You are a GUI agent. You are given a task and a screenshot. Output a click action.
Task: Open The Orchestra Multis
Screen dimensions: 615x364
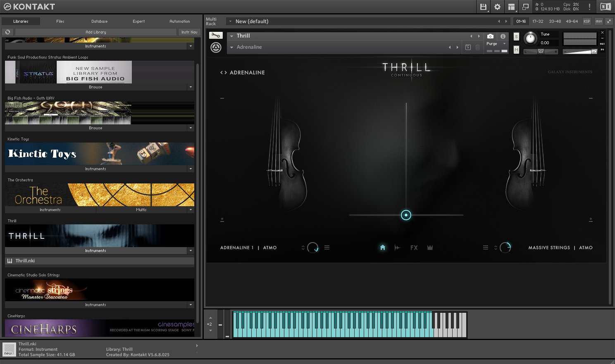[141, 210]
